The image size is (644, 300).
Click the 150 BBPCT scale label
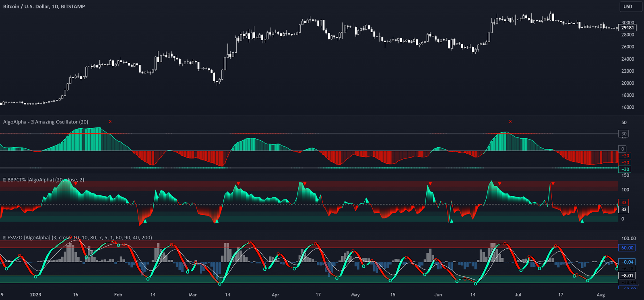point(625,175)
